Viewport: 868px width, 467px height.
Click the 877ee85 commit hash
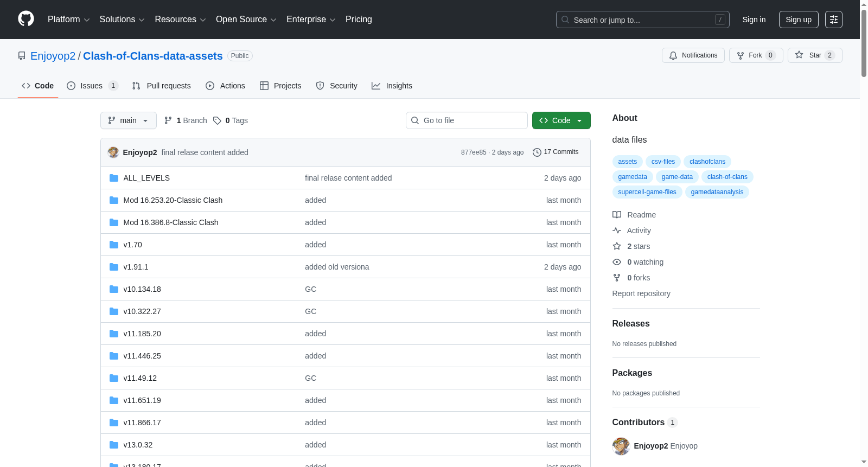[x=474, y=152]
